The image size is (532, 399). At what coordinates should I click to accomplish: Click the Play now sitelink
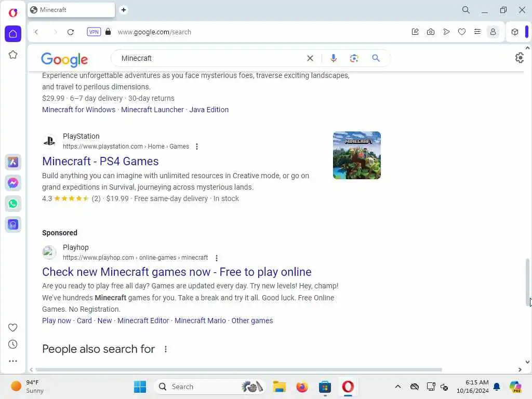[x=57, y=321]
